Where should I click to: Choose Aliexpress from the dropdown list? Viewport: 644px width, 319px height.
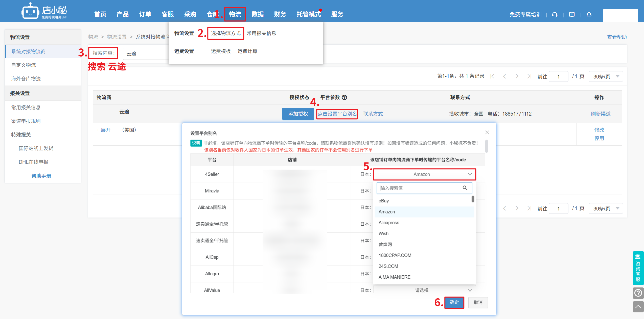(389, 223)
